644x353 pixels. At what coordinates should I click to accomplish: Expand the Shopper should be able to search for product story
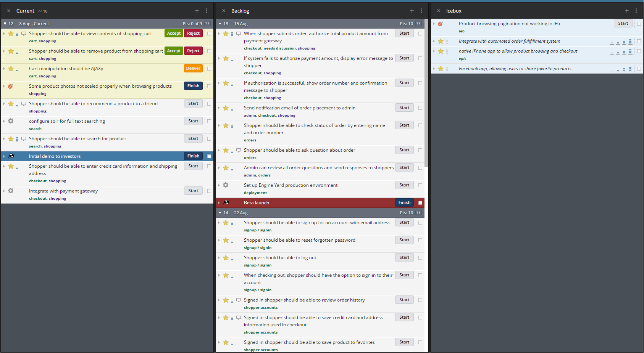3,139
